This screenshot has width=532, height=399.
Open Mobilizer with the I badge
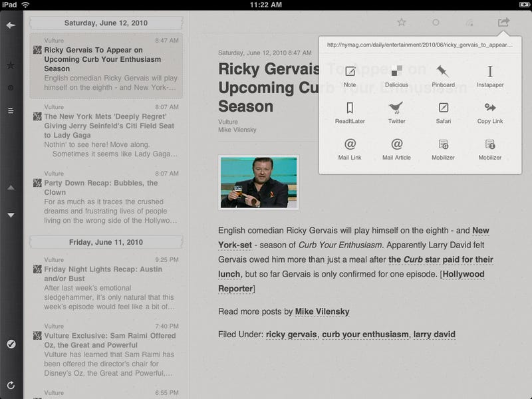[490, 150]
